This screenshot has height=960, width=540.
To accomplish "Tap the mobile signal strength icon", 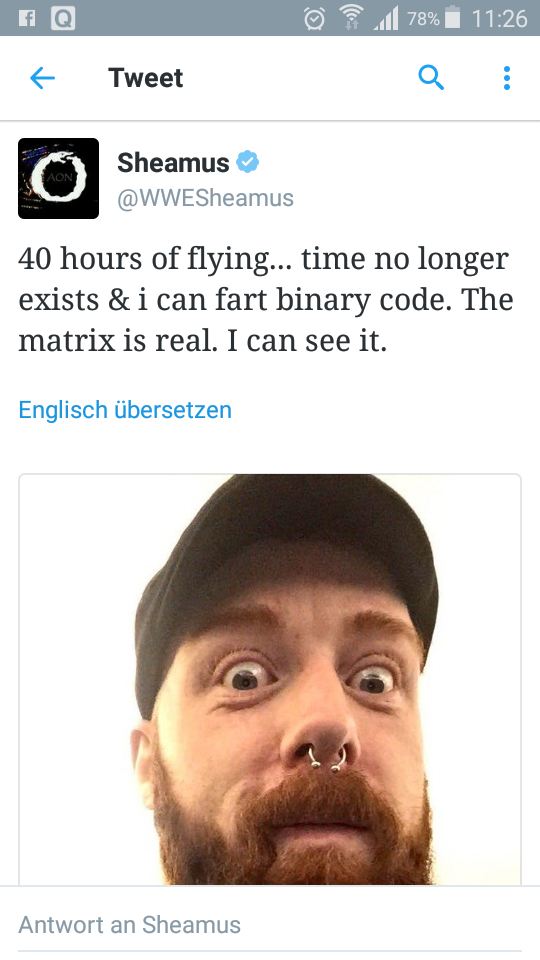I will pos(386,19).
